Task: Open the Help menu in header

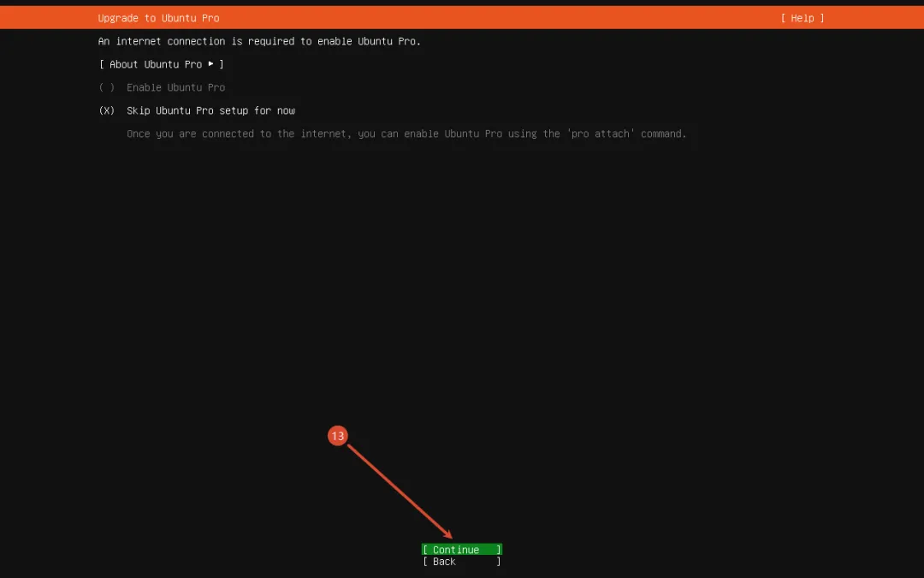Action: [802, 18]
